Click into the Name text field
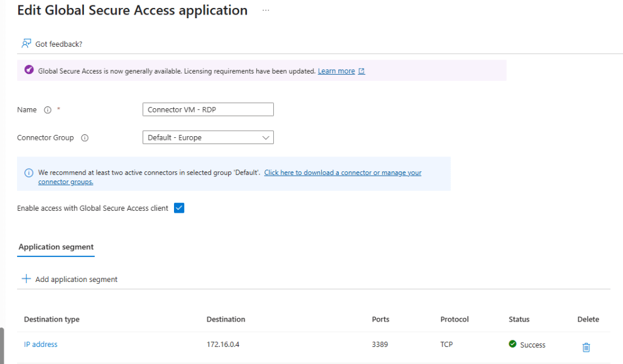This screenshot has height=364, width=623. pyautogui.click(x=207, y=110)
